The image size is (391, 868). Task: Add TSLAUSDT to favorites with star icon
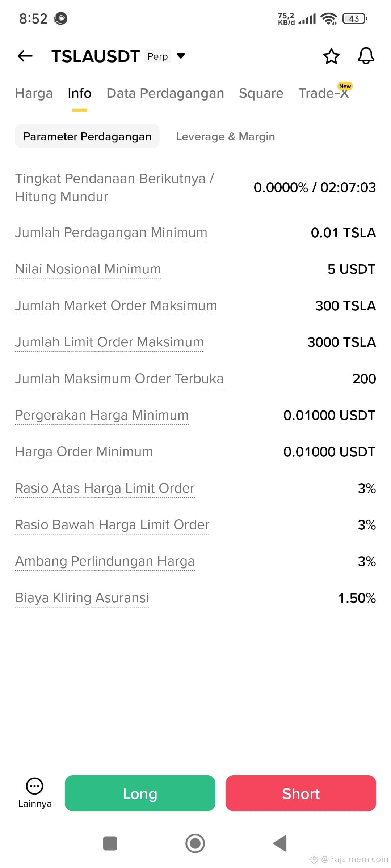331,56
